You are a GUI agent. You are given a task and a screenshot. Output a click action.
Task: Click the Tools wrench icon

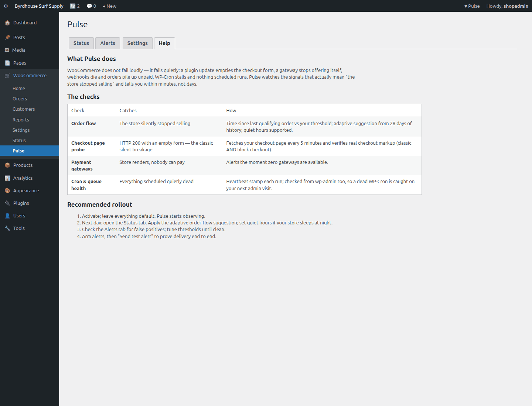(x=7, y=228)
